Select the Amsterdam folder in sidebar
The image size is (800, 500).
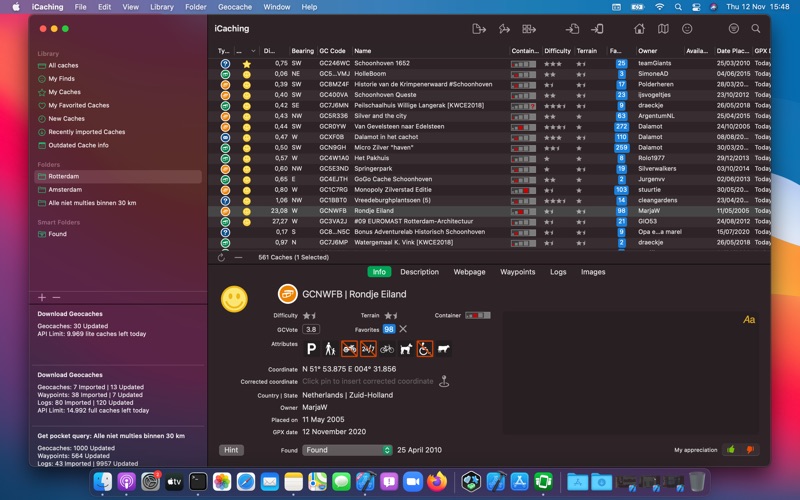65,189
